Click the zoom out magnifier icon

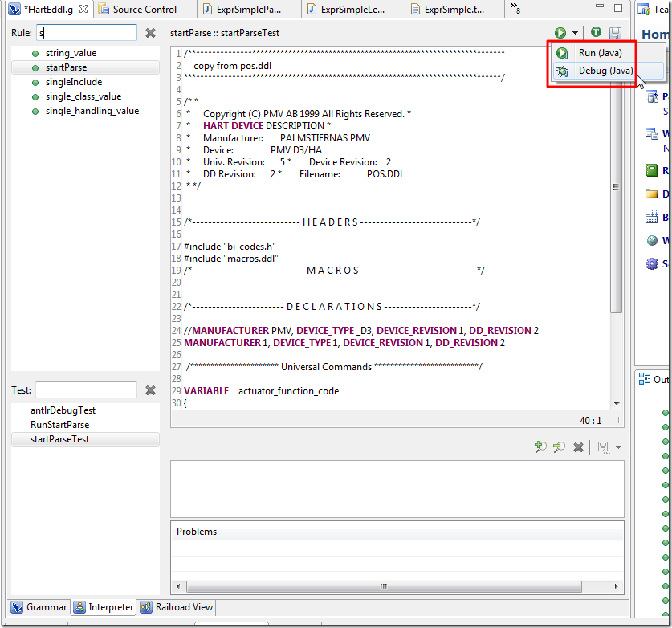click(x=559, y=447)
